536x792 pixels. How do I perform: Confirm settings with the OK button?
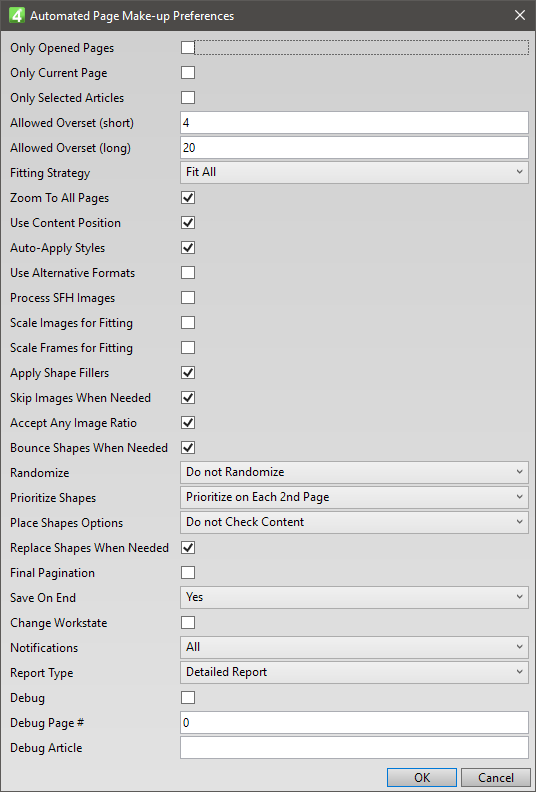coord(422,778)
